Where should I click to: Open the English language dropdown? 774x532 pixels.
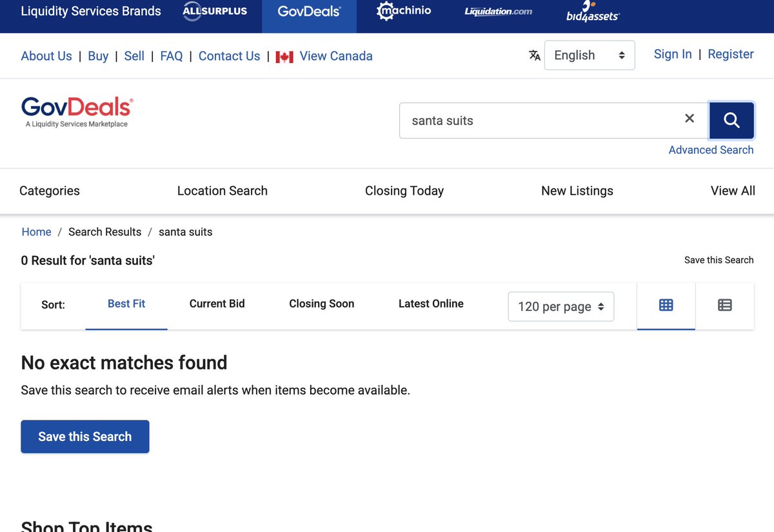(590, 55)
